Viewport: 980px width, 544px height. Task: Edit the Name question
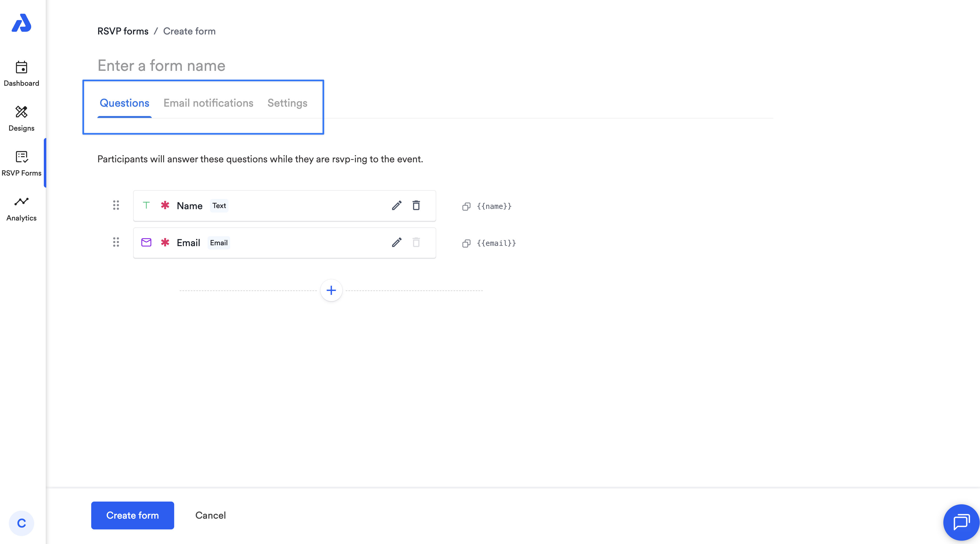pyautogui.click(x=396, y=206)
